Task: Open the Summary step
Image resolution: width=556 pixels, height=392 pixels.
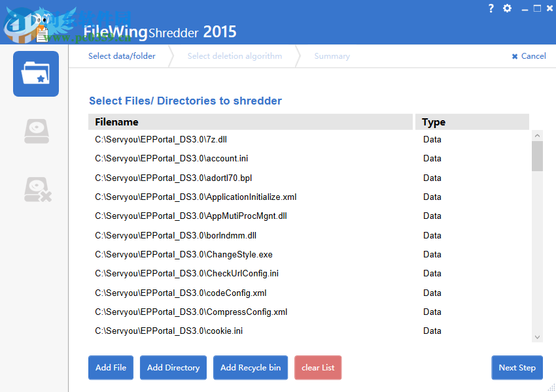Action: [332, 56]
